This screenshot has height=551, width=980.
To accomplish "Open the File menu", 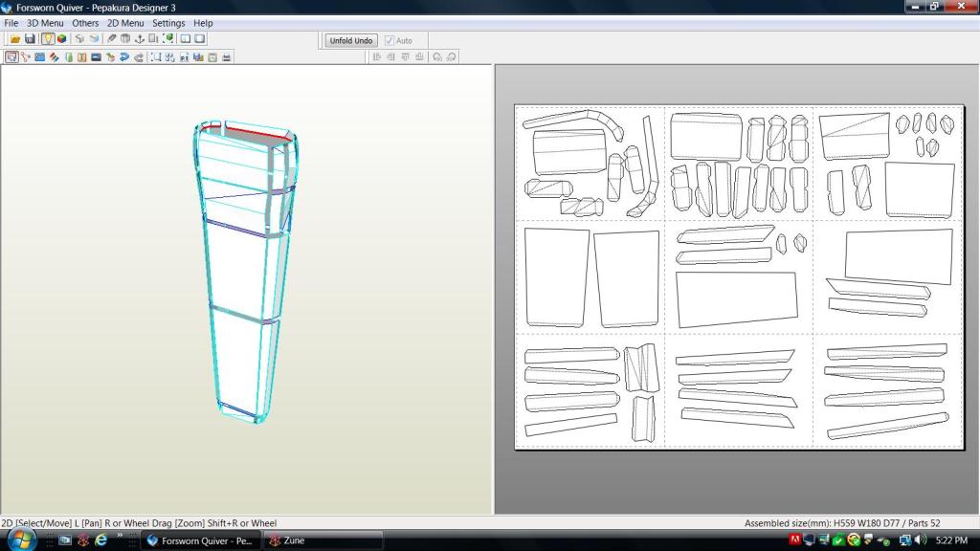I will (x=11, y=23).
